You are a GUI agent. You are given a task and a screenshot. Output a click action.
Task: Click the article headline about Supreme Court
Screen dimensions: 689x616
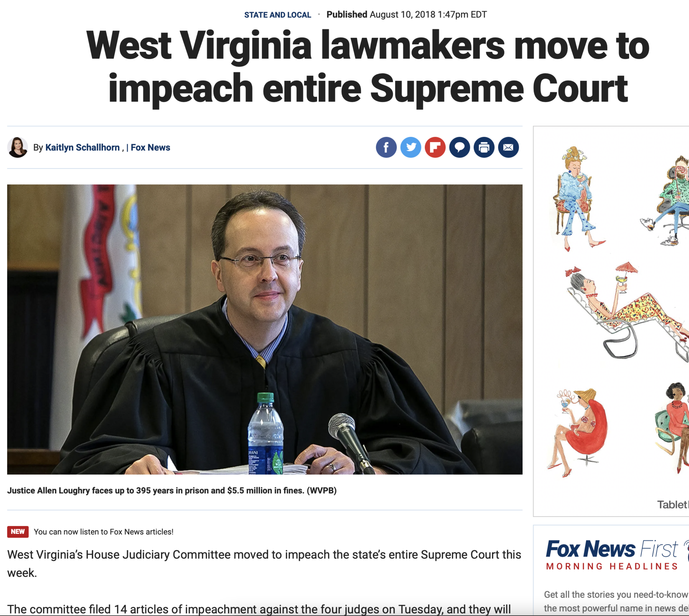pyautogui.click(x=368, y=66)
